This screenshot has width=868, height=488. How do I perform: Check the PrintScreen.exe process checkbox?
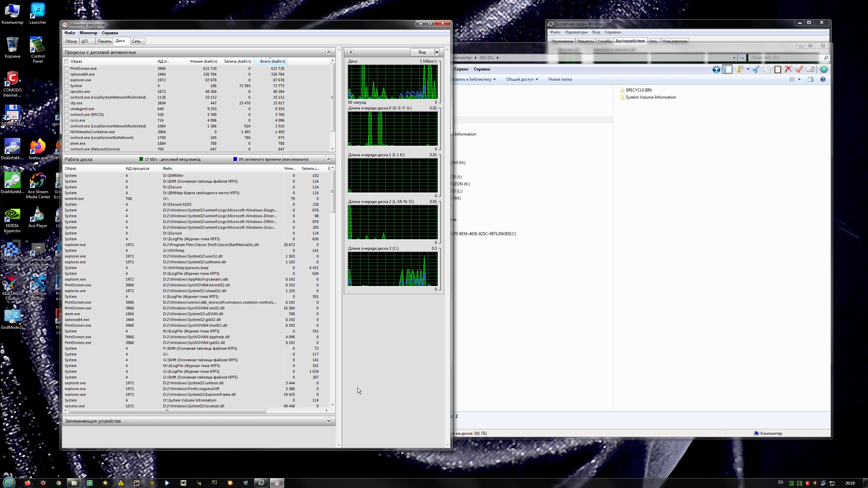click(66, 68)
